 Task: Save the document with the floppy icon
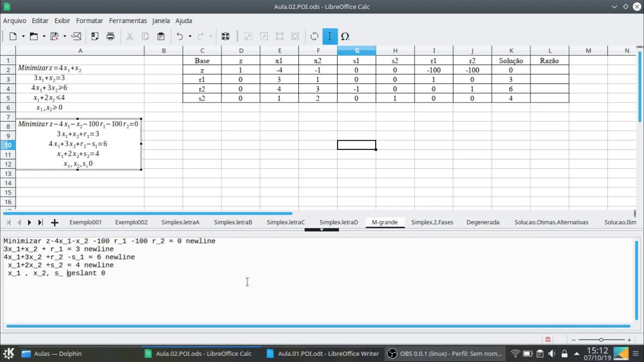tap(54, 36)
